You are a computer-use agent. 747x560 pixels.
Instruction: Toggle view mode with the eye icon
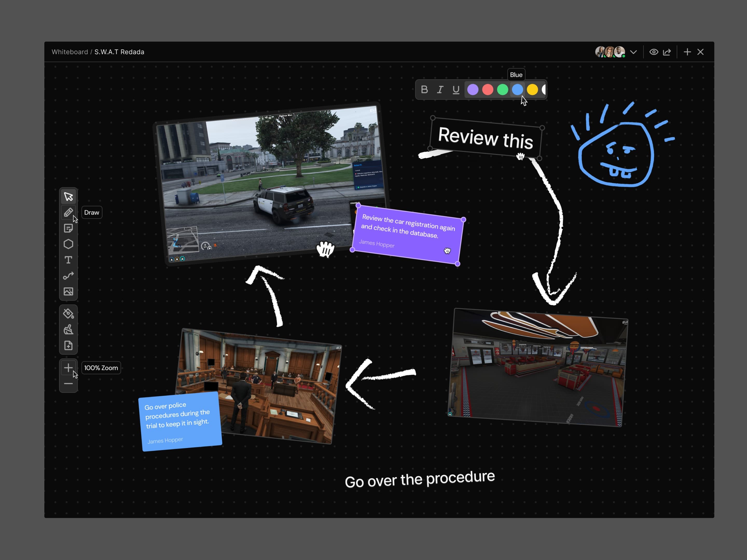pyautogui.click(x=654, y=52)
